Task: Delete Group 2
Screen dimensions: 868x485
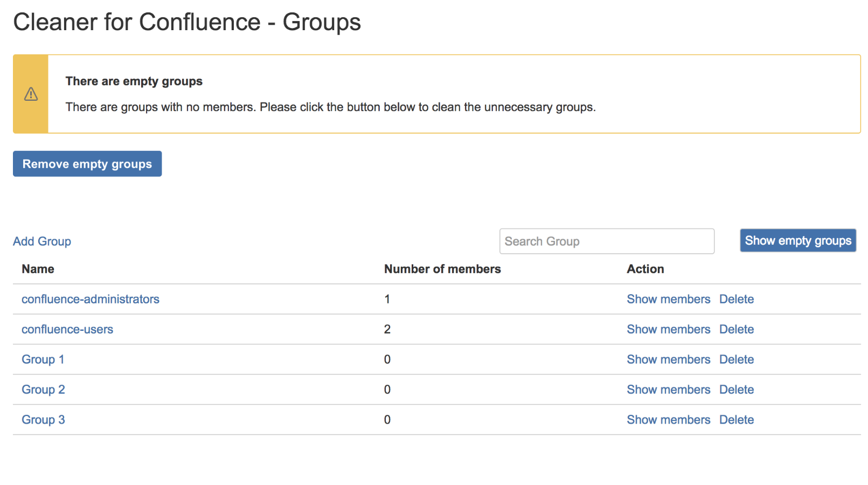Action: [x=737, y=390]
